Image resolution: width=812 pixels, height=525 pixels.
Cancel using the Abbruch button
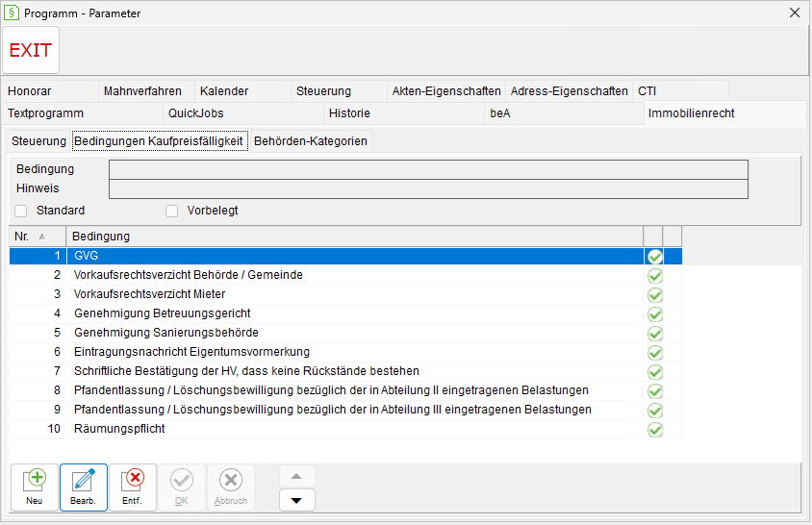[231, 487]
